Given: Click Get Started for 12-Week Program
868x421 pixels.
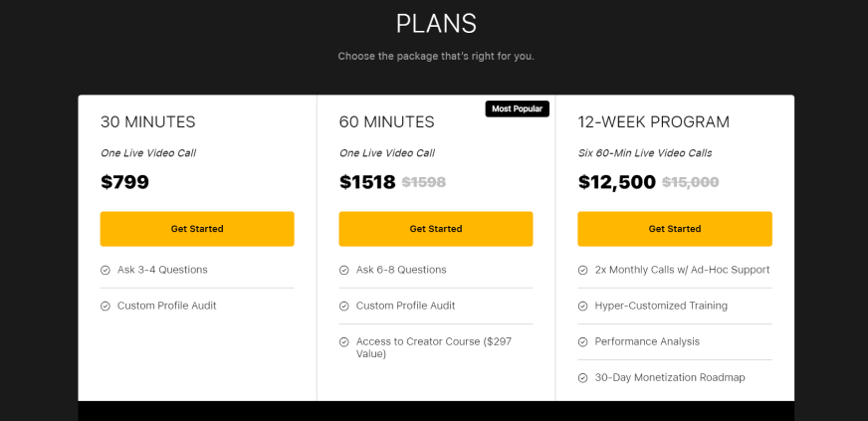Looking at the screenshot, I should pyautogui.click(x=675, y=229).
